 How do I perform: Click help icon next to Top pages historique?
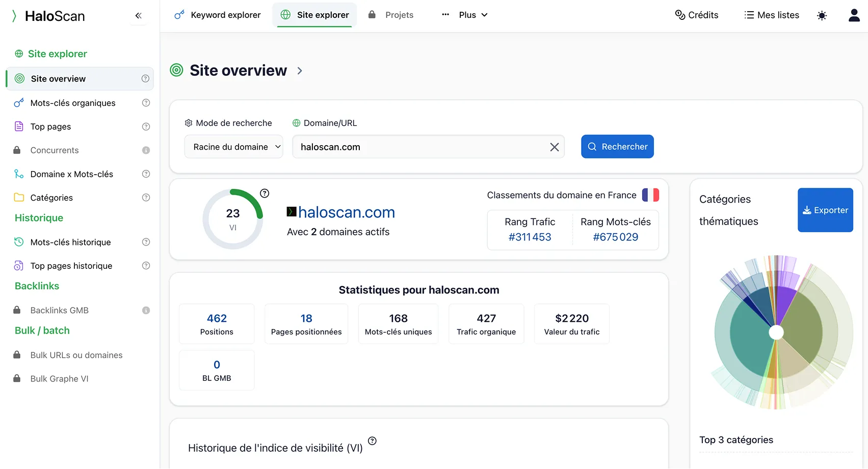146,266
